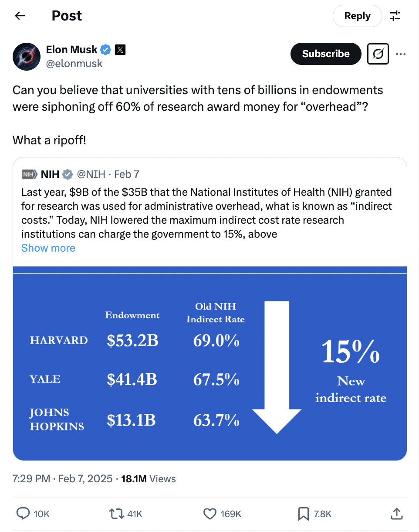
Task: Click the X affiliate badge beside name
Action: (x=120, y=50)
